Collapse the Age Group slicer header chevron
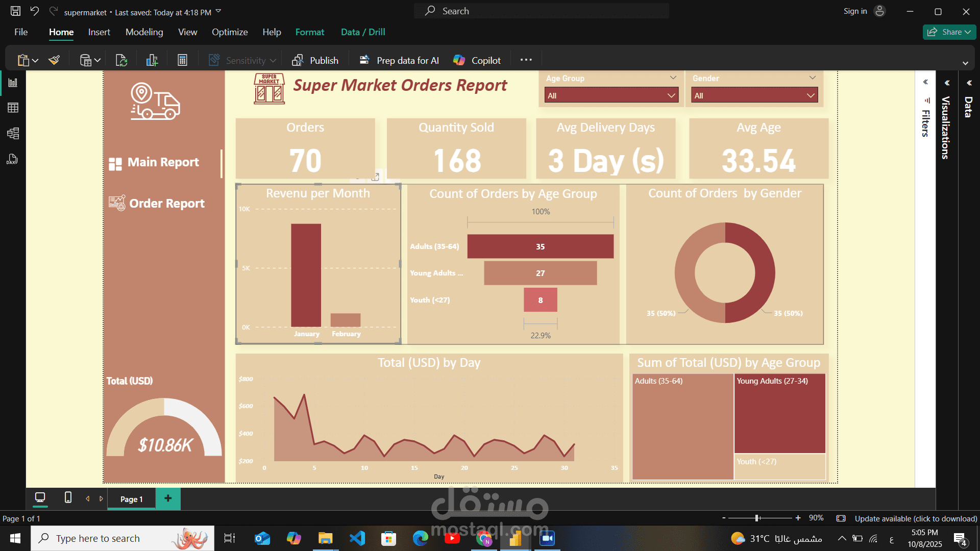Viewport: 980px width, 551px height. pos(673,78)
